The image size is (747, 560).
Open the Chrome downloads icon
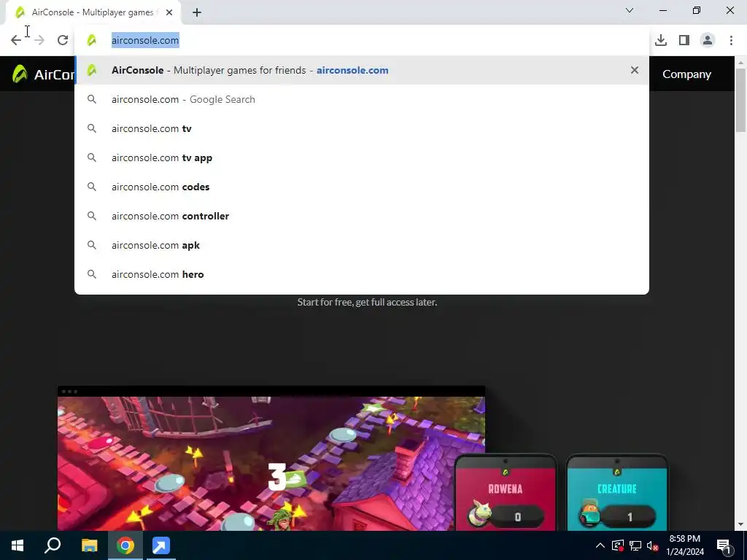click(x=661, y=41)
